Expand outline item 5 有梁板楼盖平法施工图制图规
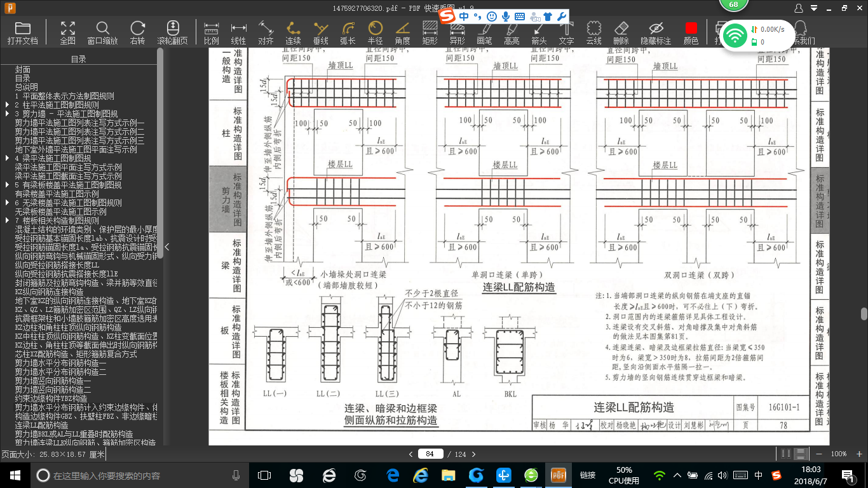Image resolution: width=868 pixels, height=488 pixels. (7, 185)
